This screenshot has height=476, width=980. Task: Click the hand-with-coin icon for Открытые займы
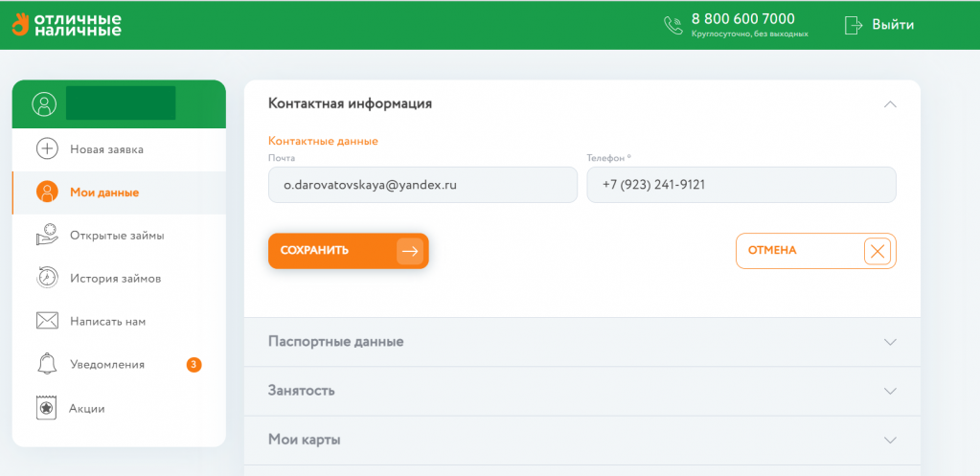(x=47, y=236)
